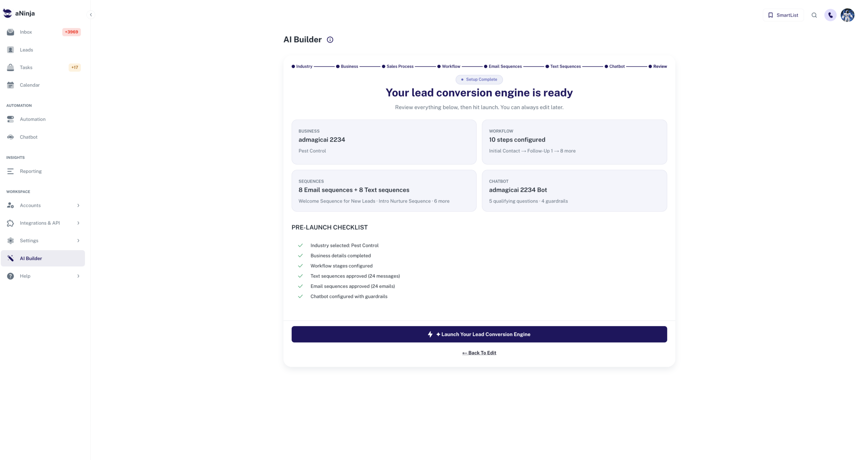This screenshot has height=460, width=868.
Task: Click 'Pest Control' under business name
Action: click(312, 151)
